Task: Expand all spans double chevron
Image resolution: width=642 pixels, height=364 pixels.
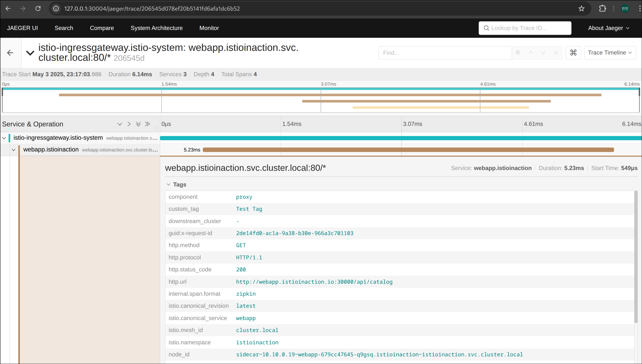Action: (138, 124)
